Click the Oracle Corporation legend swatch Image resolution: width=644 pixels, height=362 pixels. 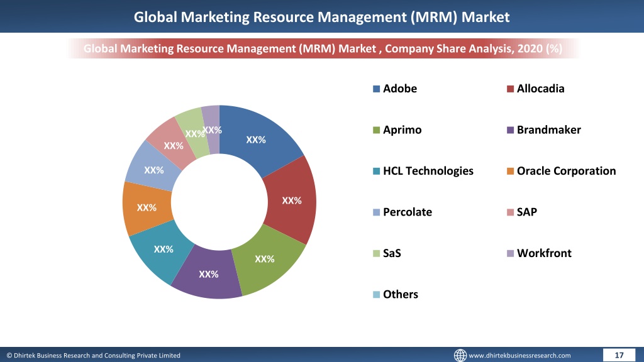coord(510,171)
